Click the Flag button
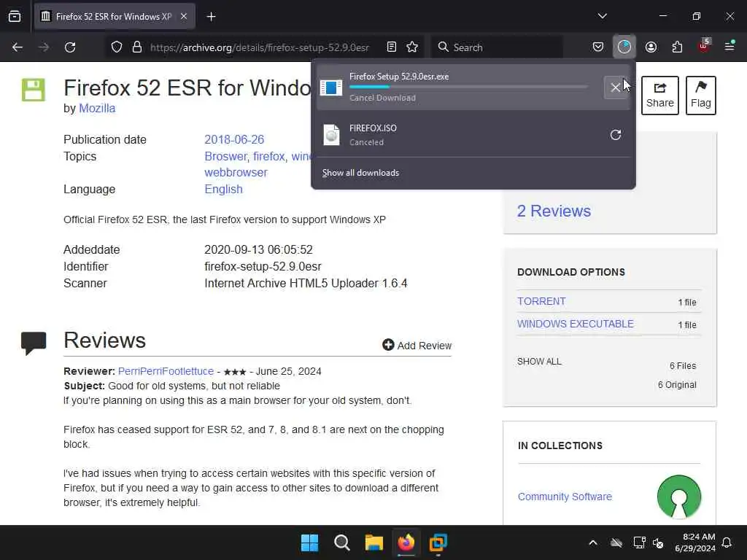 [x=701, y=96]
